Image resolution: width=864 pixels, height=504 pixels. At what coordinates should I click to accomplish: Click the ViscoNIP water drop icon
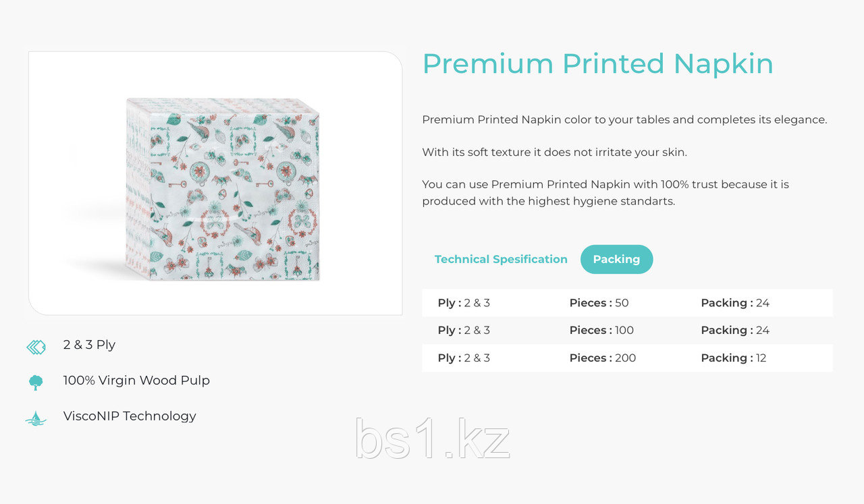[x=36, y=418]
